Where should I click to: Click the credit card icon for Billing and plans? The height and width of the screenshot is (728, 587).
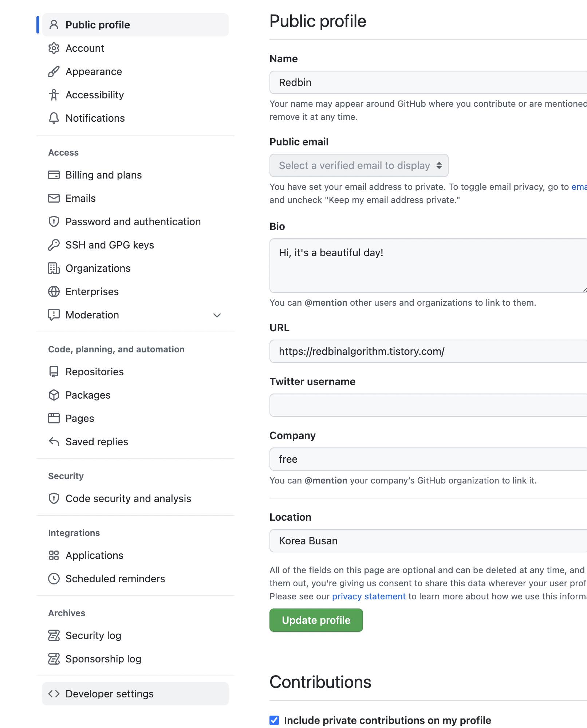coord(54,175)
